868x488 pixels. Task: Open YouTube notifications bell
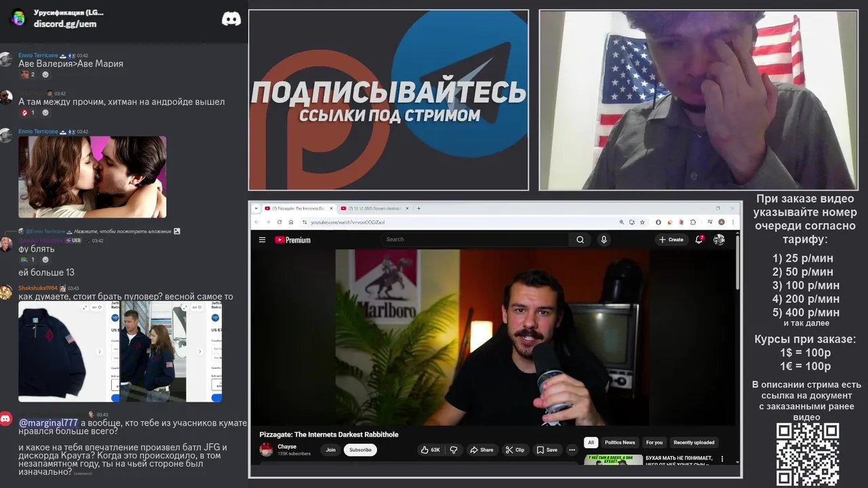coord(698,239)
